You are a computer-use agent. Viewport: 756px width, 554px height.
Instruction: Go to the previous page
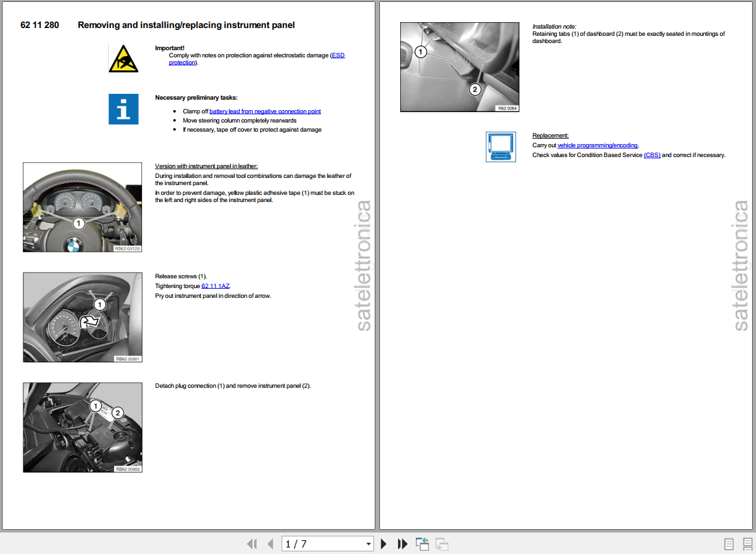tap(270, 544)
